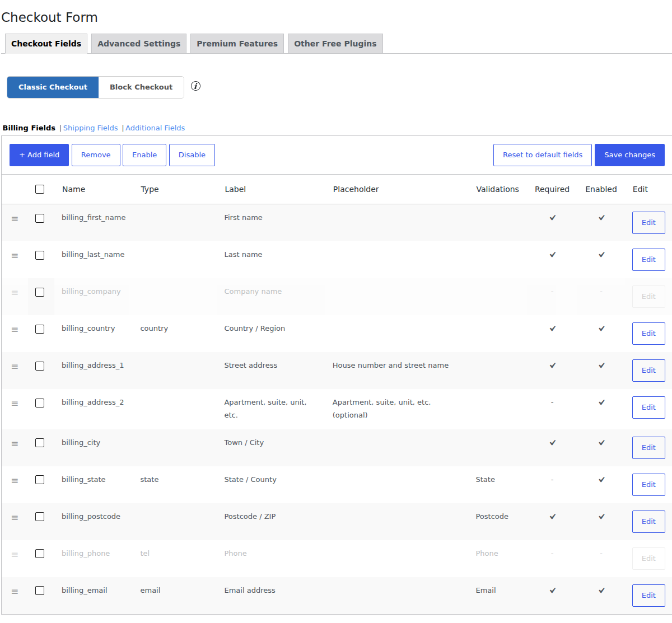Screen dimensions: 672x623
Task: Show the Billing Fields section
Action: (x=29, y=128)
